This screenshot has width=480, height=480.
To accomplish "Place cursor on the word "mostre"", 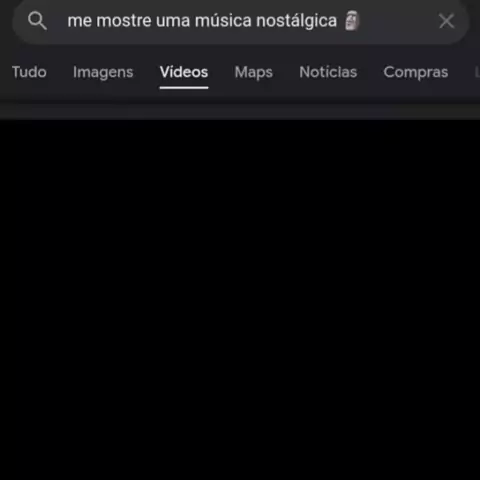I will click(124, 21).
